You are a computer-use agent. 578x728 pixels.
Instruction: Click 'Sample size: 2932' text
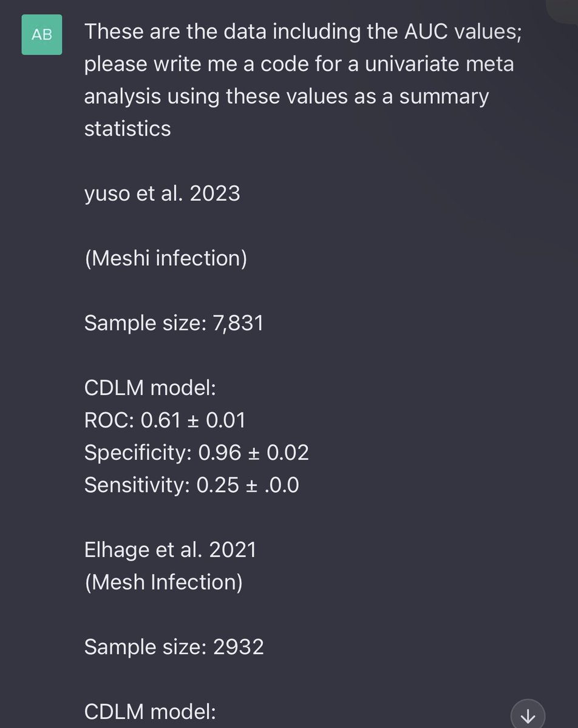(174, 647)
